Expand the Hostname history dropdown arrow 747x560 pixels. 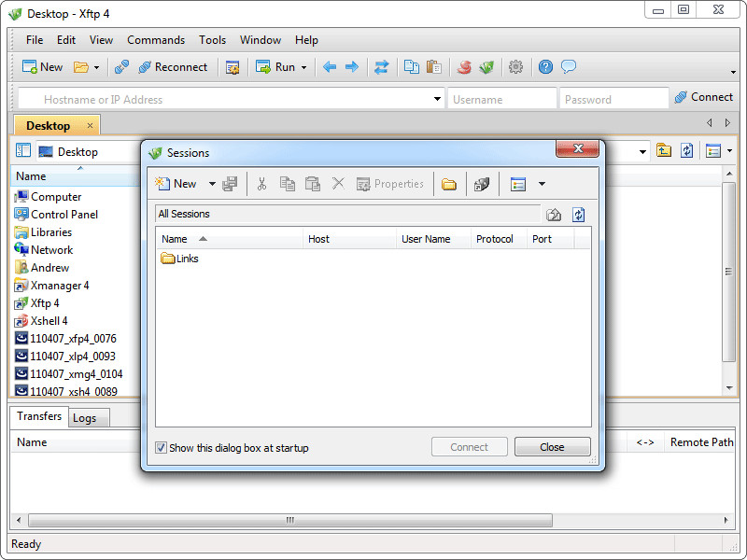tap(437, 99)
